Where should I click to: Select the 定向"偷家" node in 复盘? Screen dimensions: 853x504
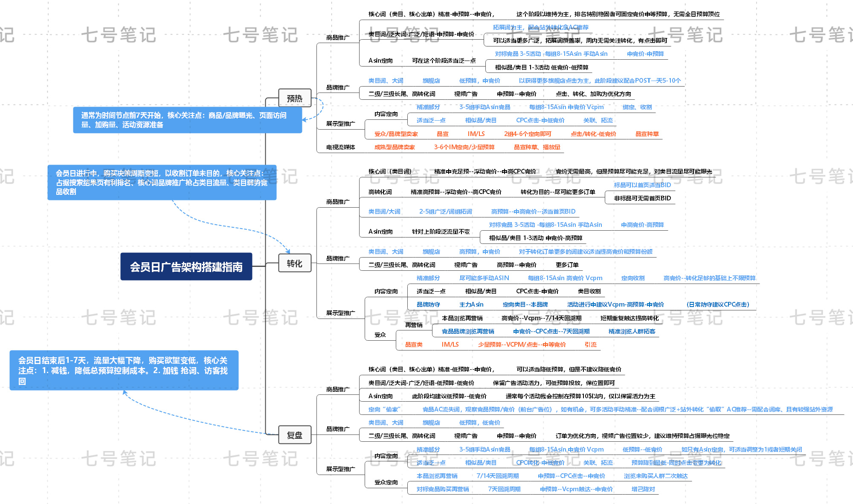[x=384, y=409]
